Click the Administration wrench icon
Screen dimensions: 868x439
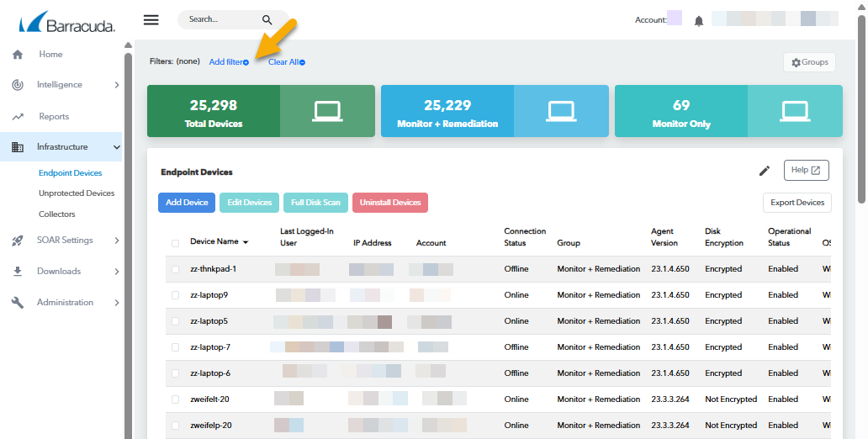pos(18,303)
